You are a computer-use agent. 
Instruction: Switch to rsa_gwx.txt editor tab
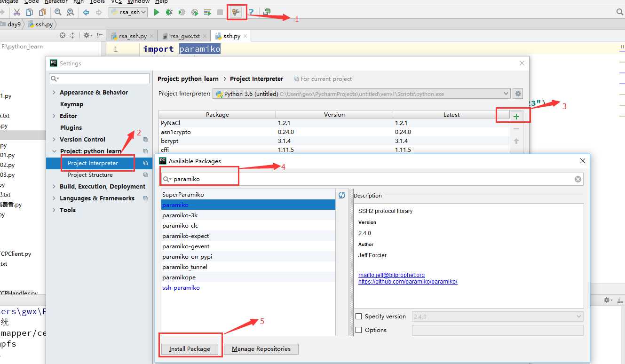184,36
